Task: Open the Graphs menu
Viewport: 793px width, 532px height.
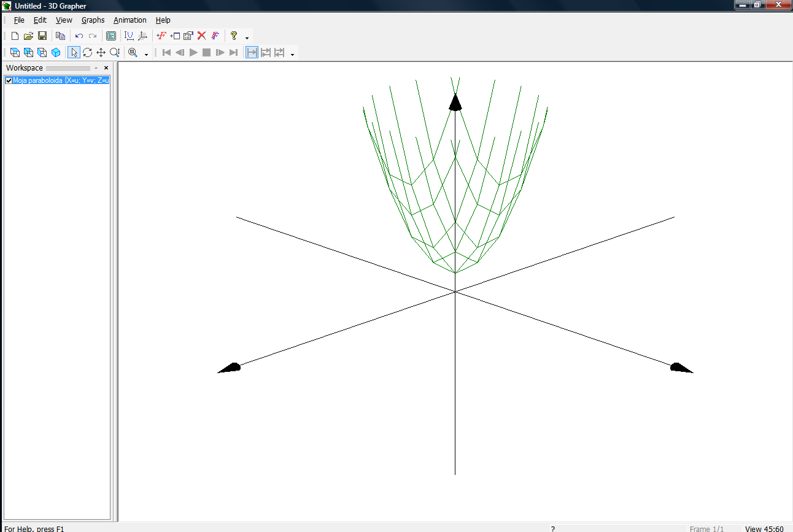Action: tap(93, 20)
